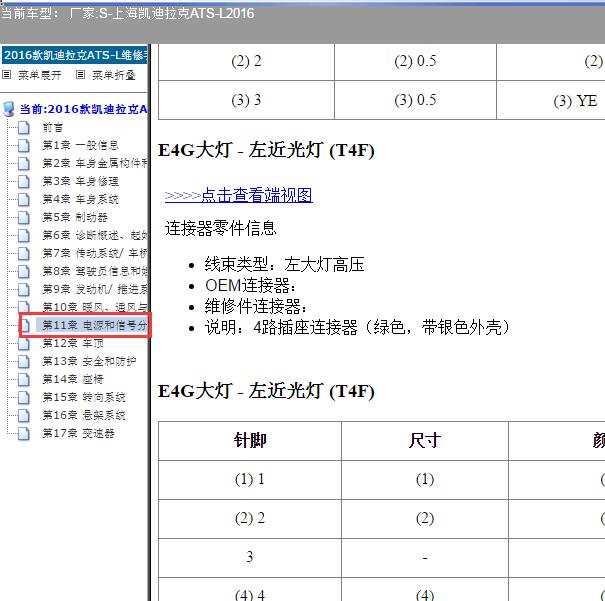Click the 菜单折叠 collapse-menu icon
The width and height of the screenshot is (605, 601).
[80, 74]
